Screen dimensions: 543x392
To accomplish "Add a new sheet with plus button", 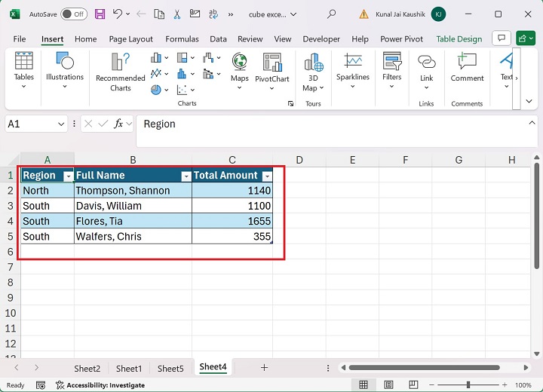I will pos(264,368).
